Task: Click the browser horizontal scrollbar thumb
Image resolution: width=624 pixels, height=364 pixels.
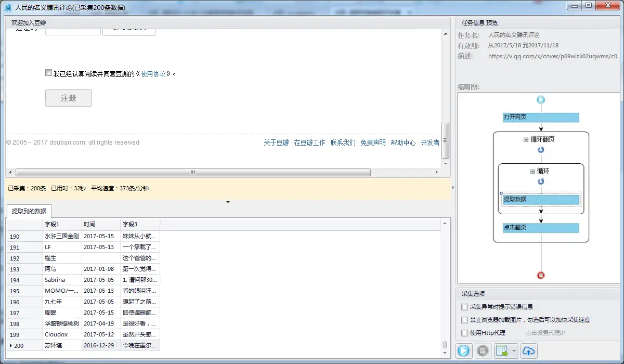Action: tap(193, 172)
